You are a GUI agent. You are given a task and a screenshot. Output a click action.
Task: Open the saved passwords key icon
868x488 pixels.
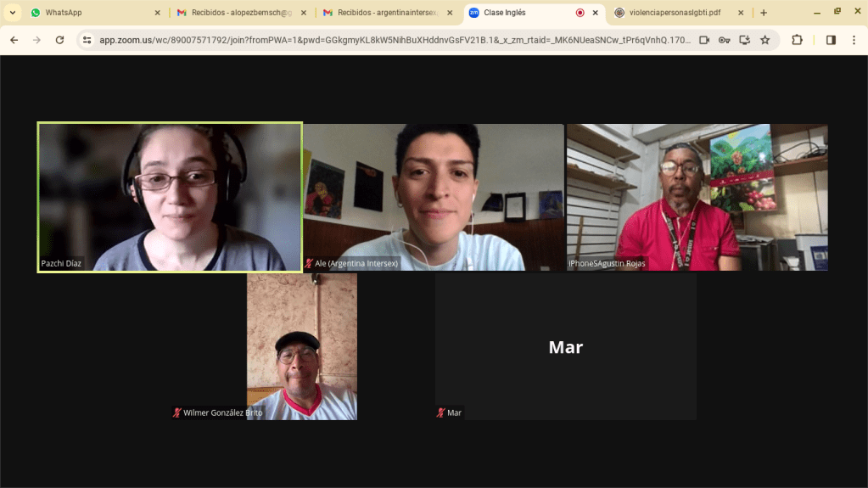[724, 40]
